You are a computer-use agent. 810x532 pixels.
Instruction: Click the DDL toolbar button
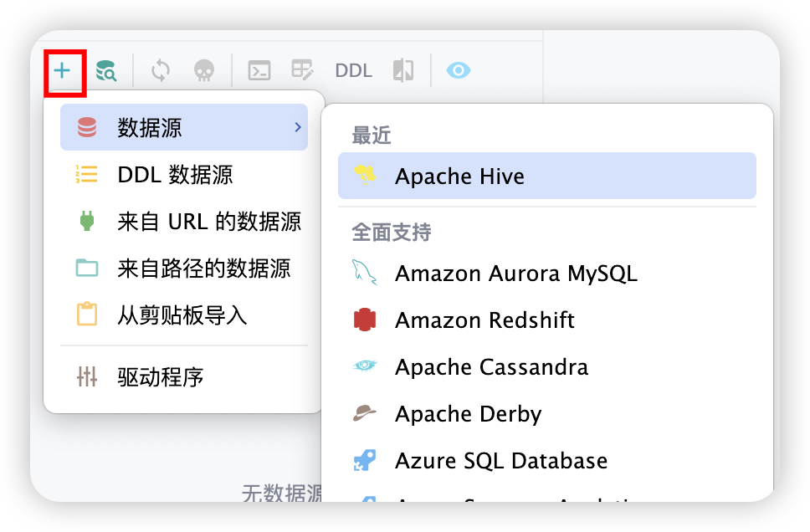pos(353,71)
